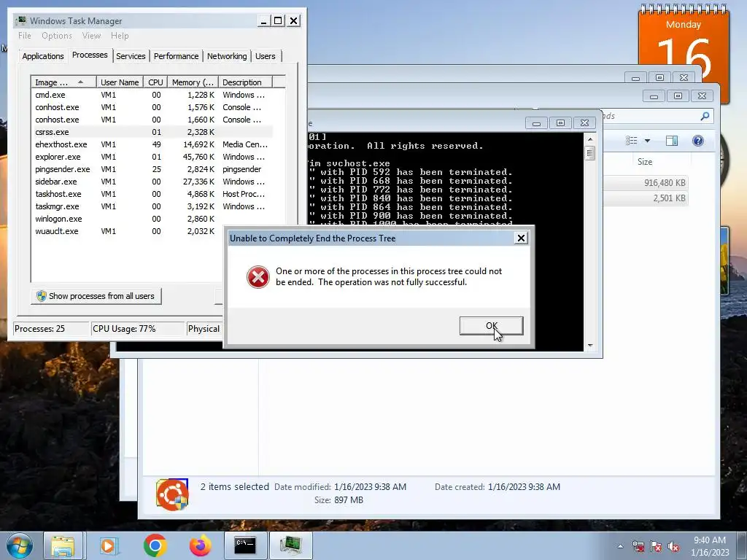Toggle the Explorer preview pane icon

[672, 141]
